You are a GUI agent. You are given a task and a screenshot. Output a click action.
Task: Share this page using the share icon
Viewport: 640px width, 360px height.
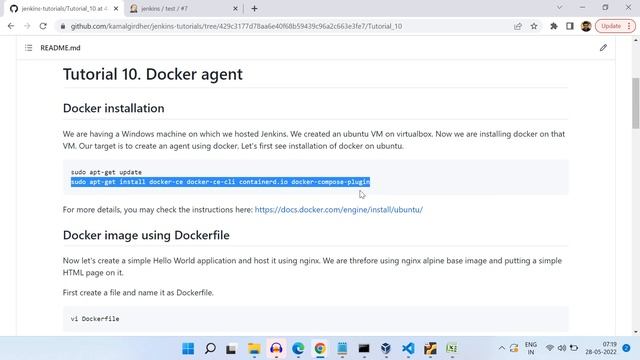[x=518, y=26]
